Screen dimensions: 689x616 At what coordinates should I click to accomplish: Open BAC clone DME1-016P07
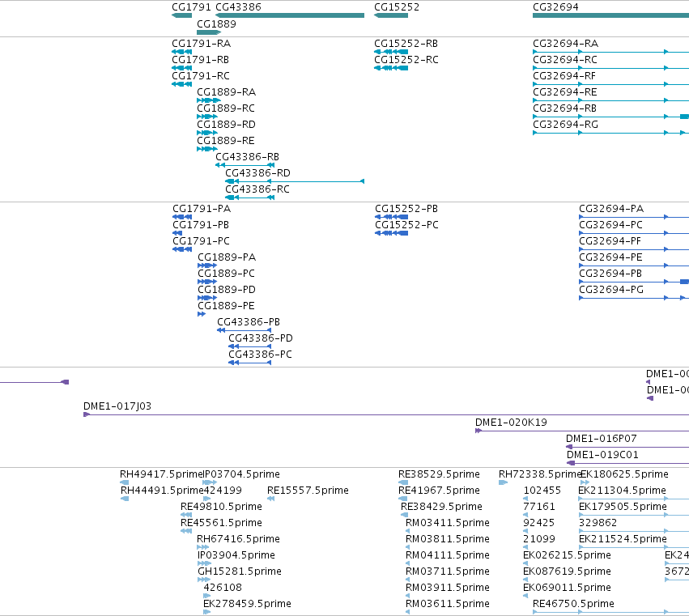point(601,439)
